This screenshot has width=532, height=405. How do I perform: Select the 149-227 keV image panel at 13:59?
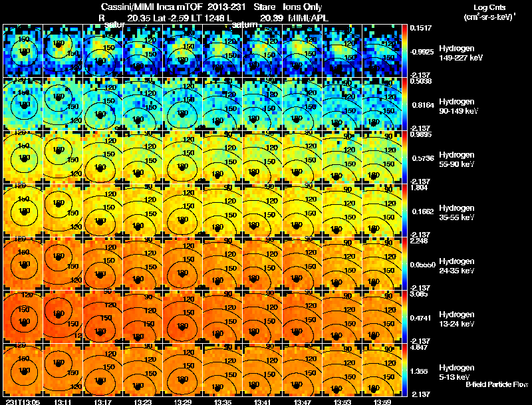click(382, 51)
